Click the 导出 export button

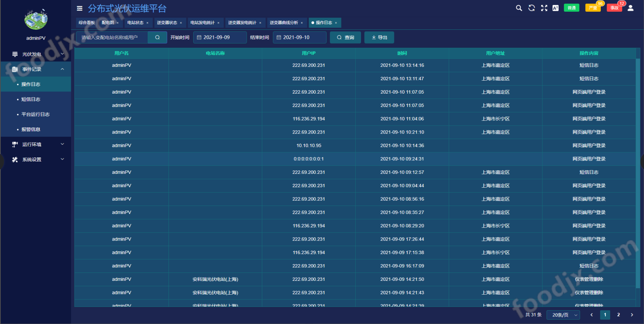[379, 37]
